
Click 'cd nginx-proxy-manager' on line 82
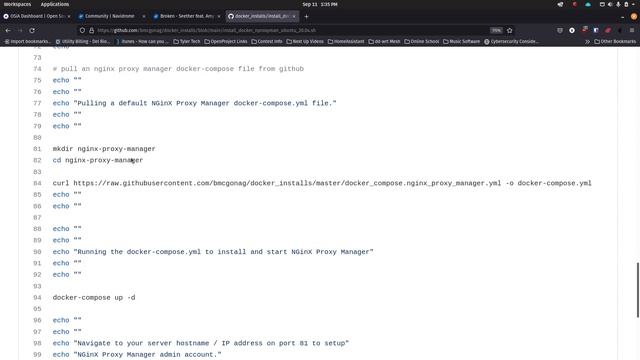[x=98, y=160]
